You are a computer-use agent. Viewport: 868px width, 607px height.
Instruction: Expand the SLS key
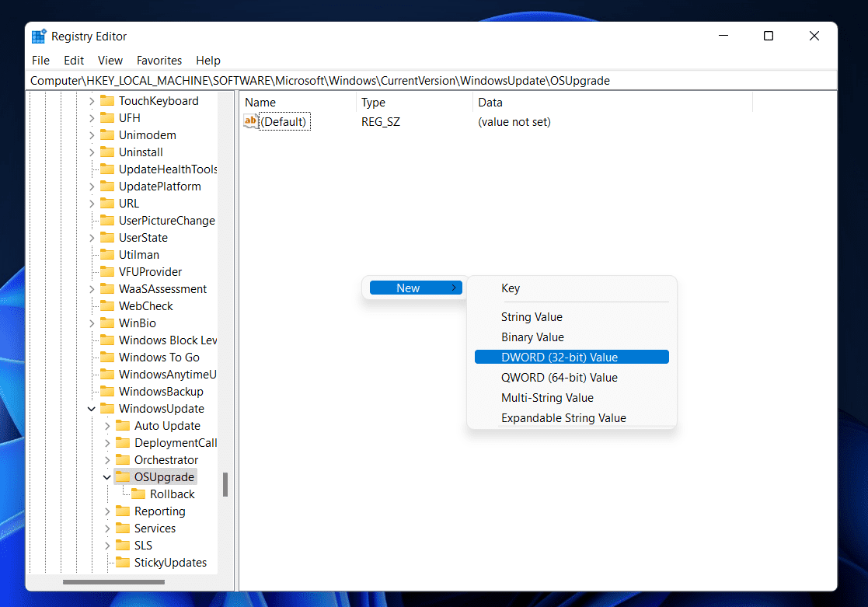coord(107,546)
